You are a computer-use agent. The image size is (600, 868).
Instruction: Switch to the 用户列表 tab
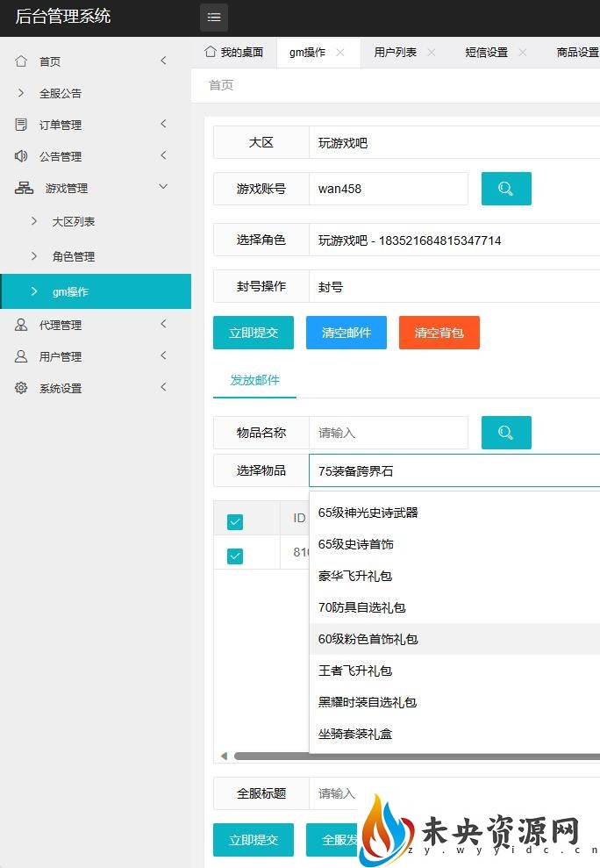click(395, 53)
